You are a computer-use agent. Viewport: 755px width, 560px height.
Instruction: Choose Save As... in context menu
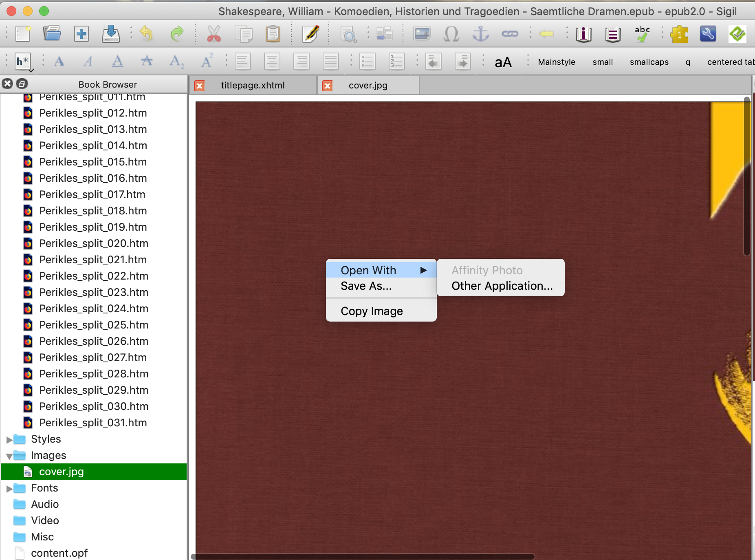click(x=381, y=286)
